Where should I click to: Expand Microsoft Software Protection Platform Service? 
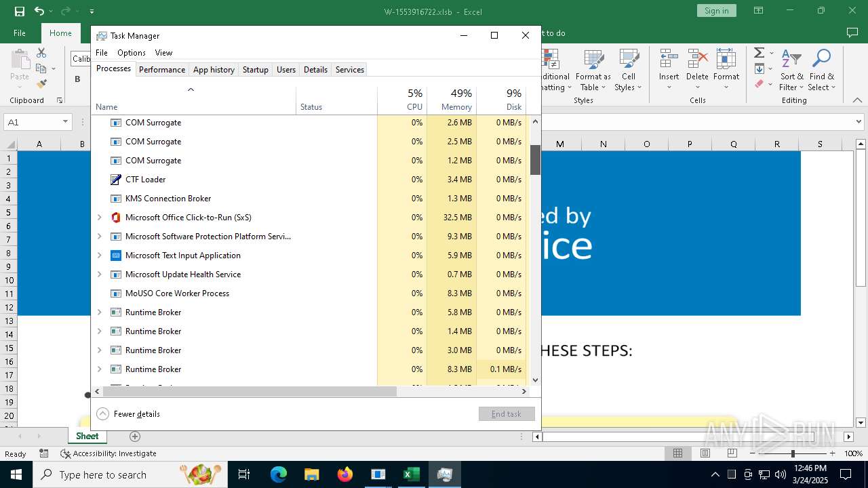click(100, 237)
